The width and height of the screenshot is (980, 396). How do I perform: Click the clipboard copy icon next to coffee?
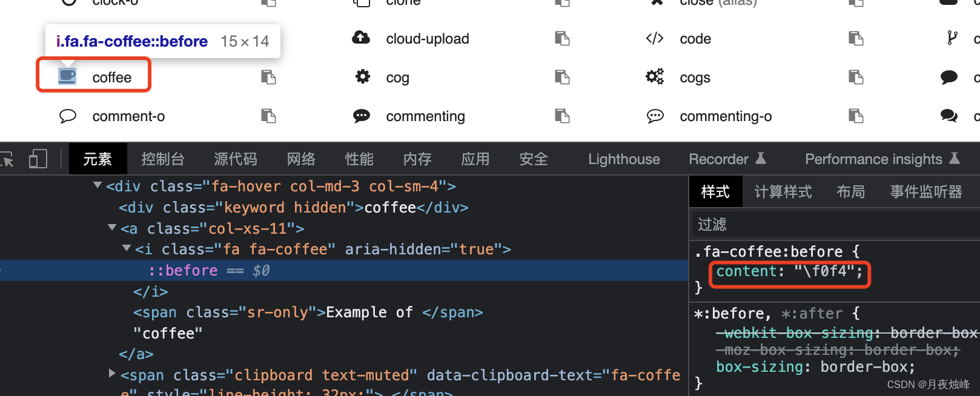point(268,77)
